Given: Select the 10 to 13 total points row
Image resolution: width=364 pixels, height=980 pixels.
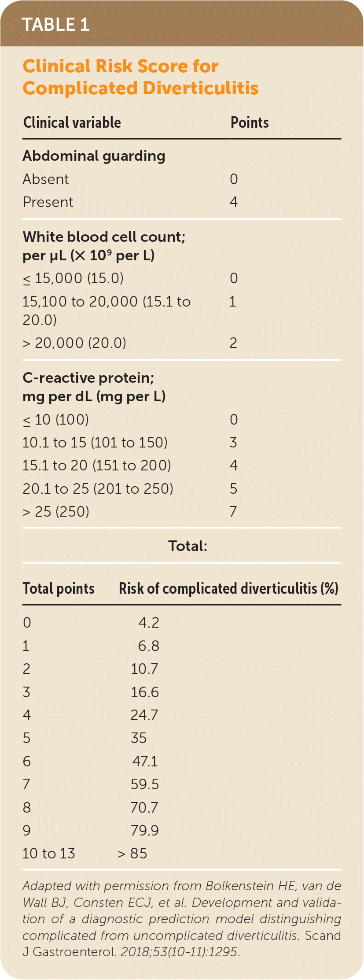Looking at the screenshot, I should coord(49,853).
